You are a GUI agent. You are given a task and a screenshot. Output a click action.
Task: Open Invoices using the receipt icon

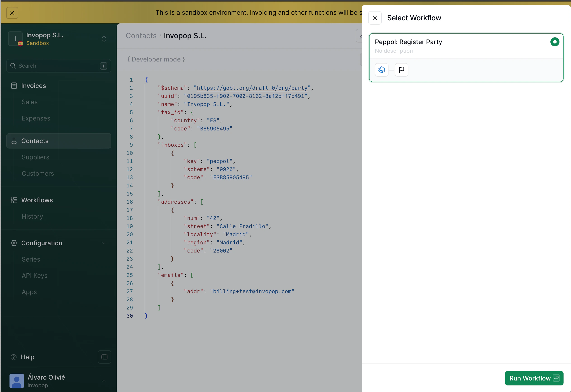pyautogui.click(x=14, y=85)
